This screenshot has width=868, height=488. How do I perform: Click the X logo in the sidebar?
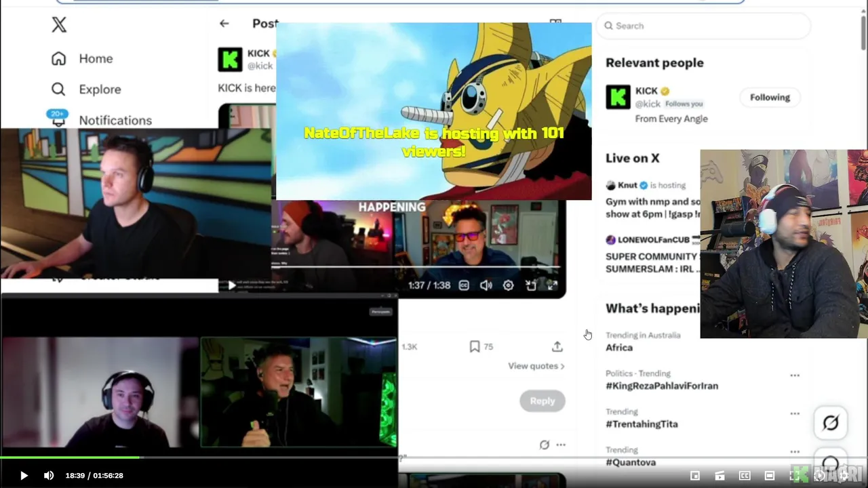click(x=59, y=25)
